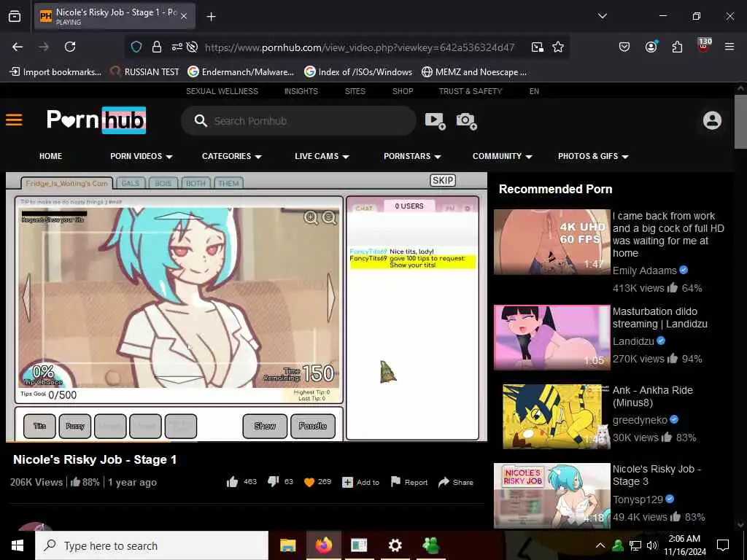Pop out video with picture-in-picture icon

click(x=538, y=47)
